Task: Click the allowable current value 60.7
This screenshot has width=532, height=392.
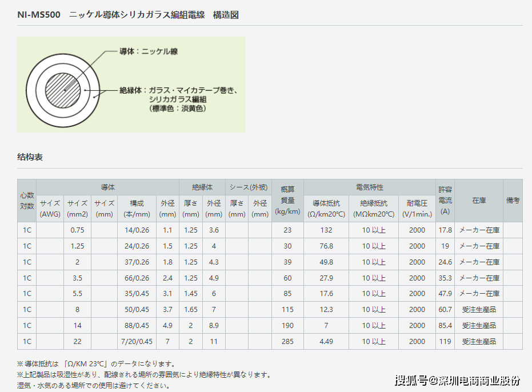Action: pyautogui.click(x=445, y=310)
